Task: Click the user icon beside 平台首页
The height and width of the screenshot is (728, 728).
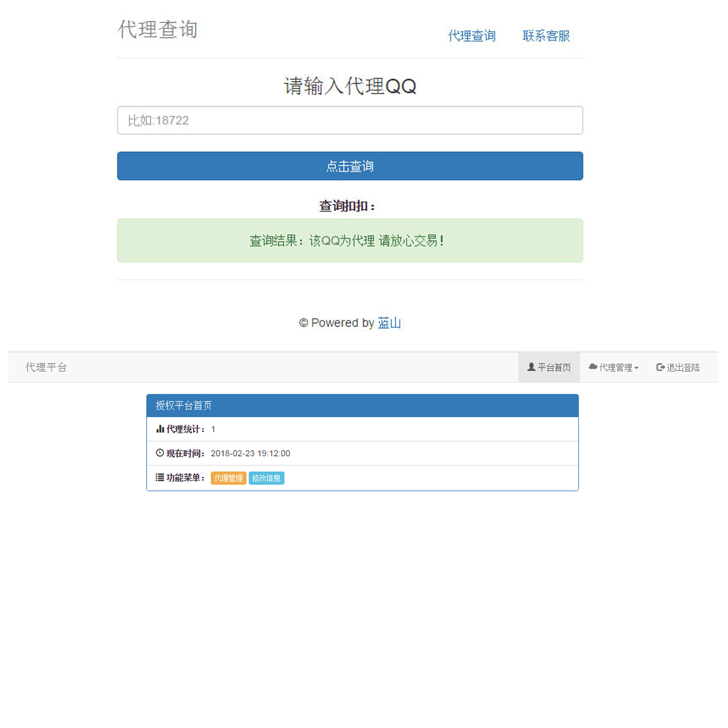Action: 531,367
